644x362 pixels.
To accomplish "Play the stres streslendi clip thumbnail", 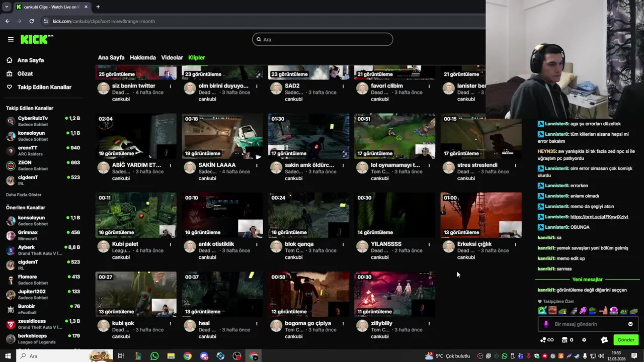I will [481, 136].
